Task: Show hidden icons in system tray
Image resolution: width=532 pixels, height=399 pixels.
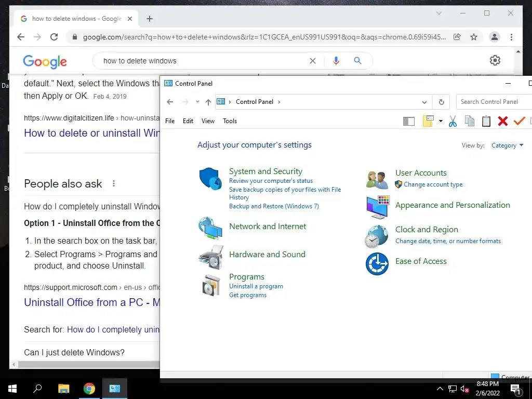Action: pos(440,389)
